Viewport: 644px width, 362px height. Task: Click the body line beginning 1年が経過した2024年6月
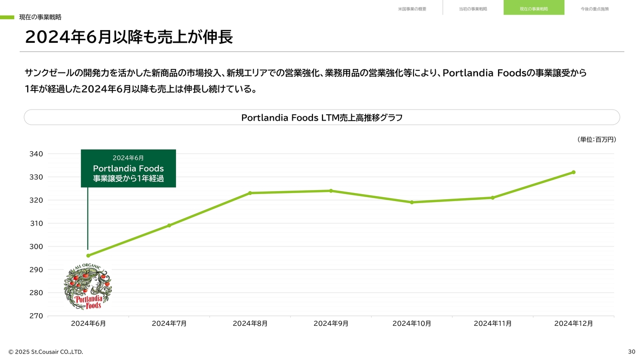pos(141,90)
